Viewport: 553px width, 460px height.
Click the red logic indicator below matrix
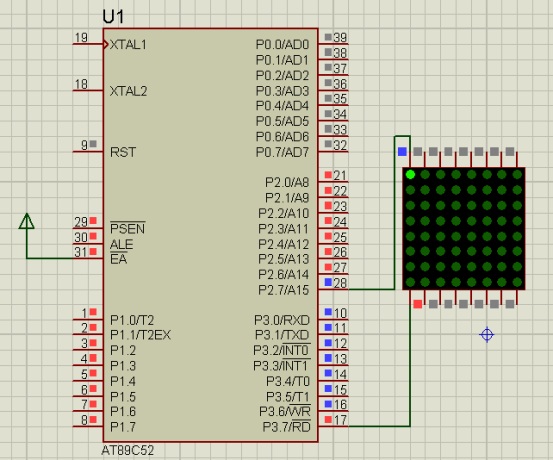(x=418, y=304)
